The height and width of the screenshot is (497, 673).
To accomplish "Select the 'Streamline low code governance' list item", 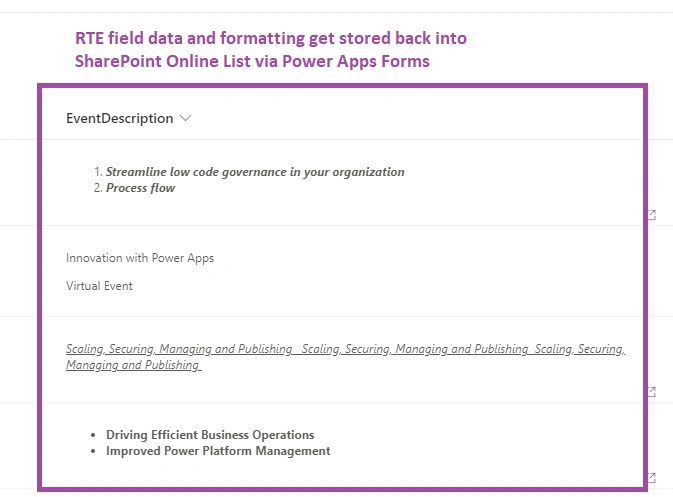I will [x=255, y=172].
